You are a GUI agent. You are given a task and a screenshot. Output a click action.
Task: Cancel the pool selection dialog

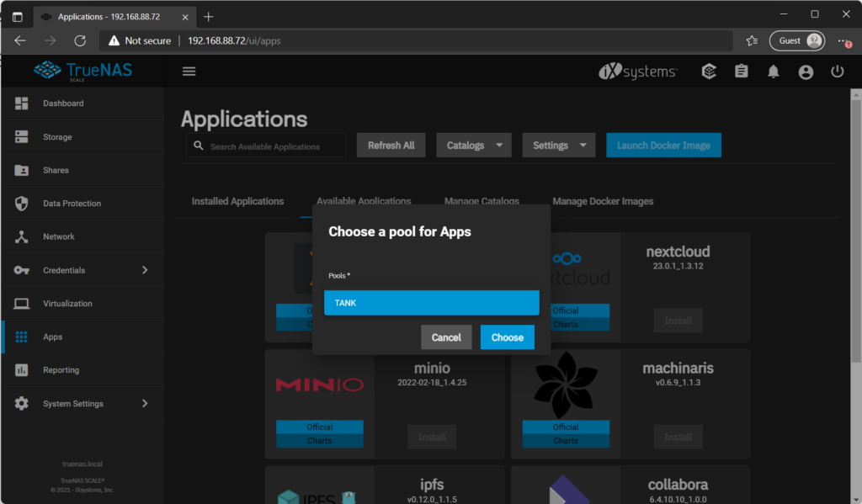pos(446,337)
